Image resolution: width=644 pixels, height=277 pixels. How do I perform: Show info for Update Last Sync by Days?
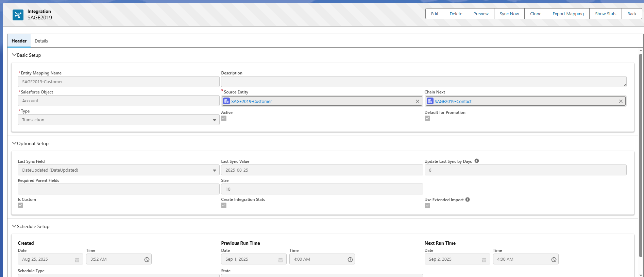[x=477, y=161]
